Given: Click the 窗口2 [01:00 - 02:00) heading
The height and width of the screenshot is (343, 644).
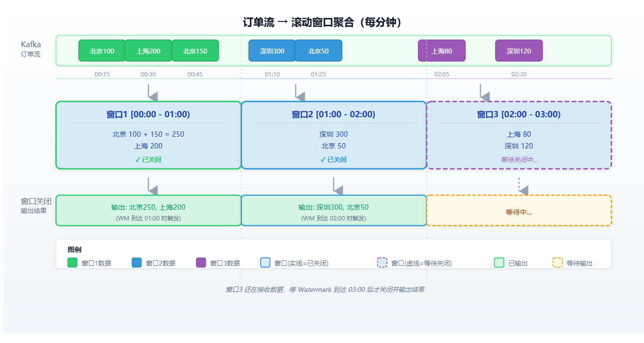Looking at the screenshot, I should pos(333,115).
